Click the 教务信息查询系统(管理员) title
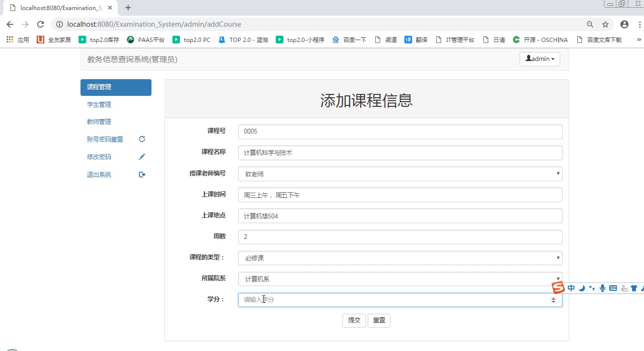This screenshot has height=351, width=644. [x=132, y=59]
